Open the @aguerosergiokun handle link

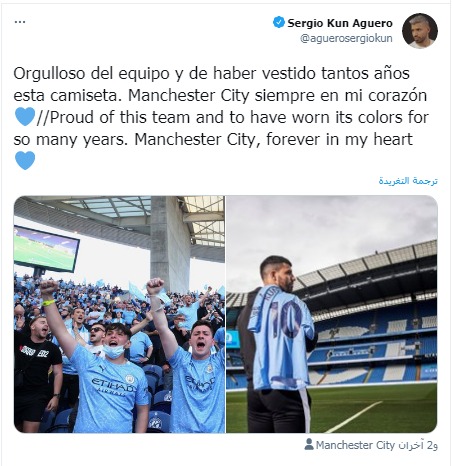[346, 38]
